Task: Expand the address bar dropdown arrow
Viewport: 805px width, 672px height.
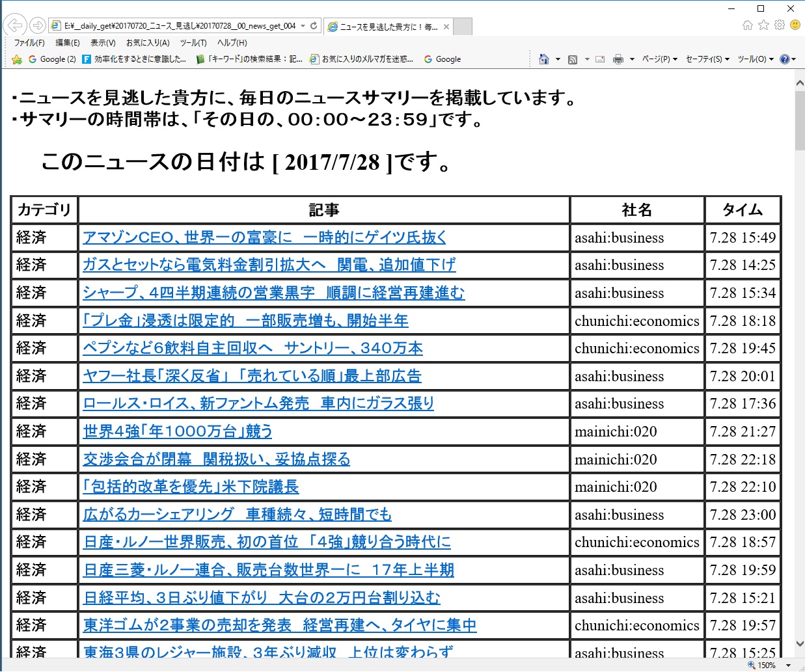Action: [303, 26]
